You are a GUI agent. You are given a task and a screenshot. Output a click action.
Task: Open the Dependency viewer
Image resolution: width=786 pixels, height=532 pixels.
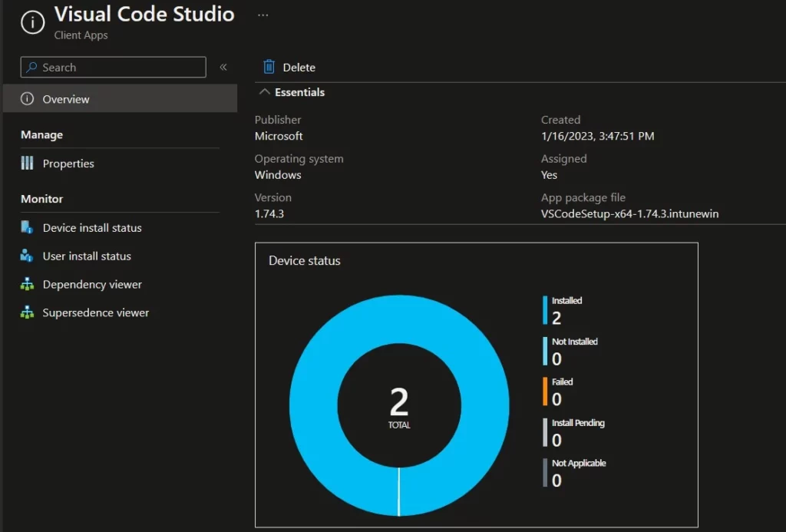pyautogui.click(x=92, y=284)
